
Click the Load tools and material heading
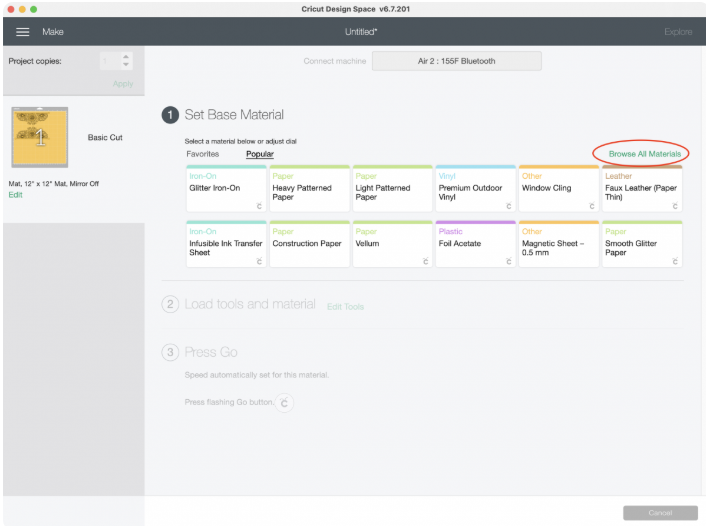point(250,304)
